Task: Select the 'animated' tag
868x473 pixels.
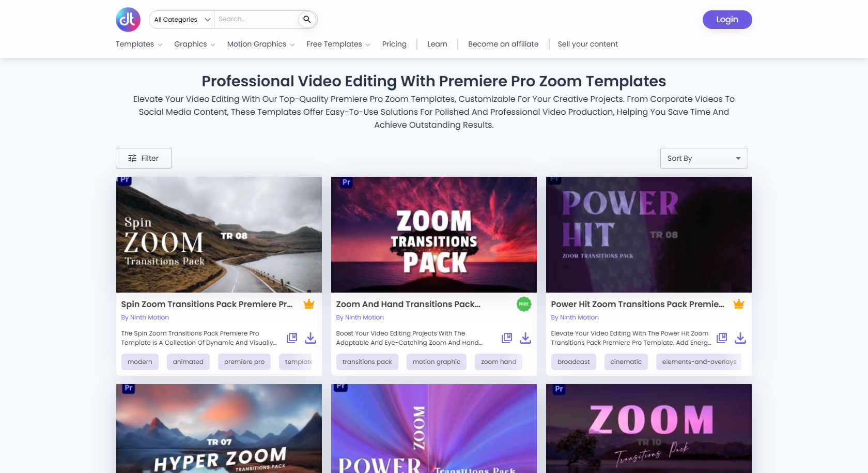Action: point(188,362)
